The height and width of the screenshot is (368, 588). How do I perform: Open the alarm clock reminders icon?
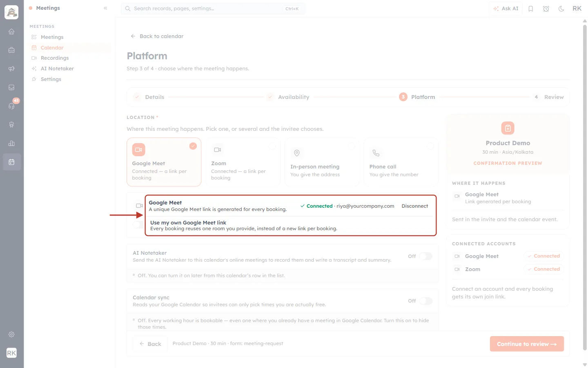pyautogui.click(x=546, y=9)
